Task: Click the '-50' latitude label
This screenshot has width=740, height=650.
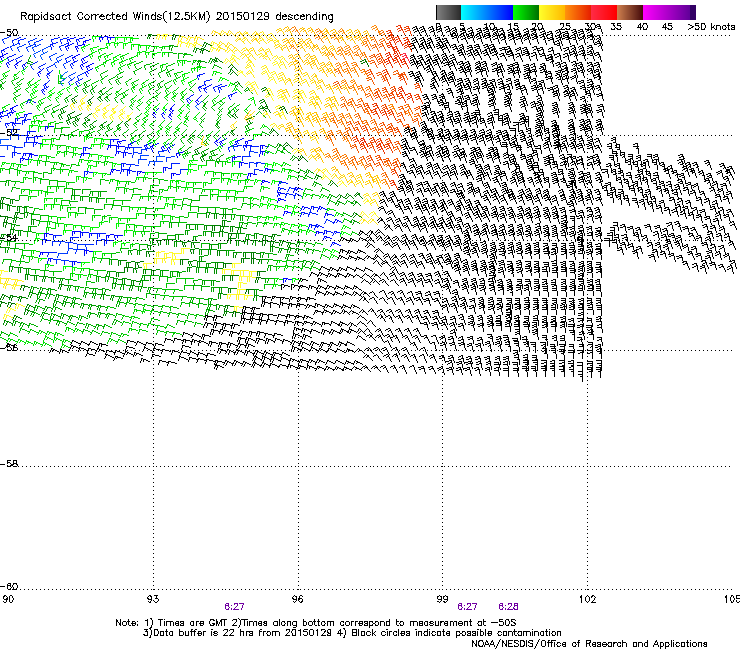Action: (9, 33)
